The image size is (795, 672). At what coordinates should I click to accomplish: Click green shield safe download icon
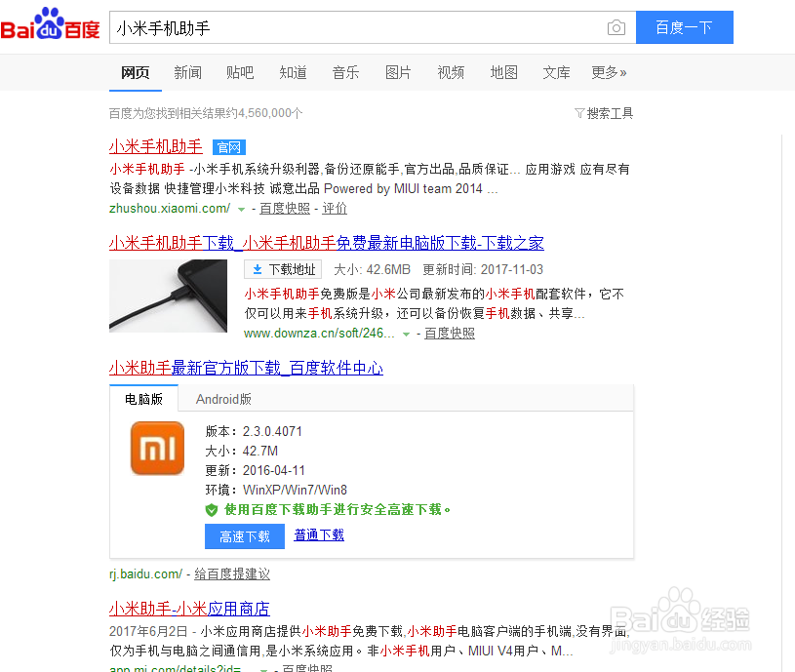pos(212,510)
